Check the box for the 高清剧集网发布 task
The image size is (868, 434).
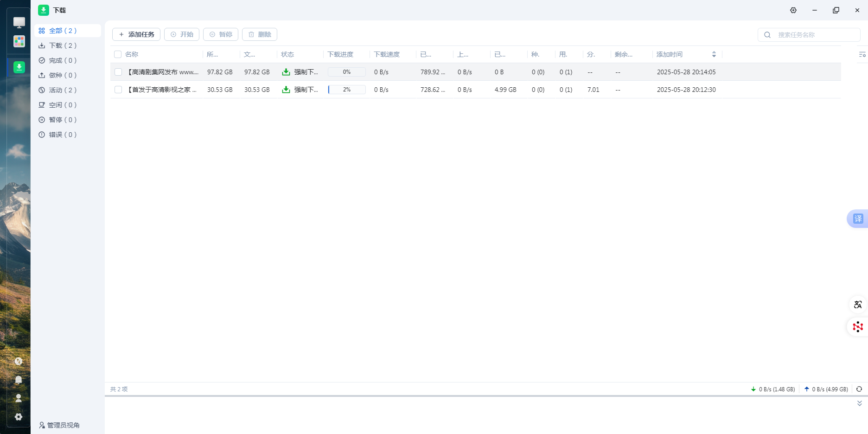coord(118,72)
